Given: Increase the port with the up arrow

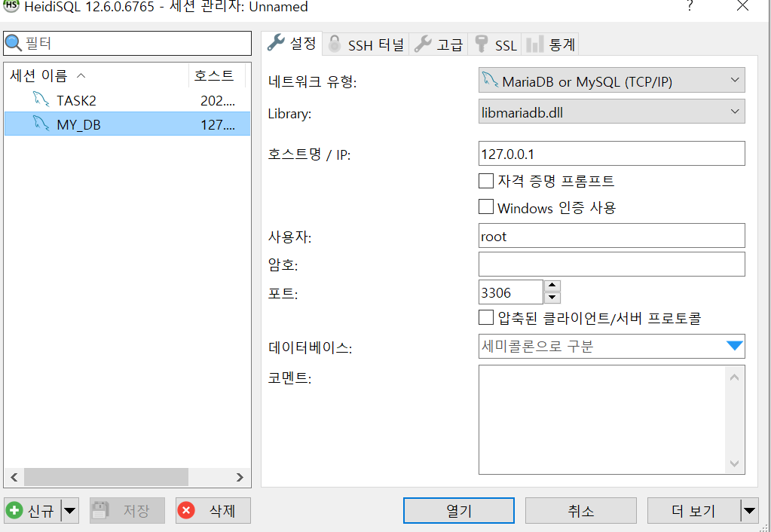Looking at the screenshot, I should pos(552,286).
